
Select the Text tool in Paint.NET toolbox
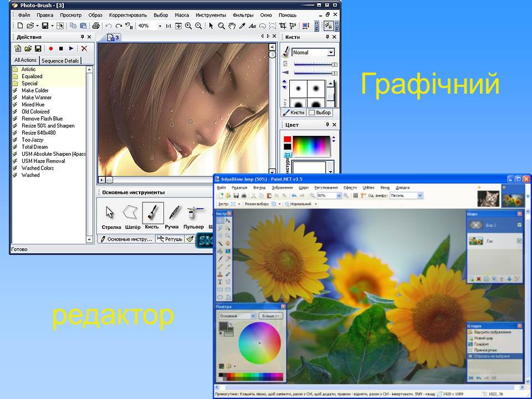(220, 282)
